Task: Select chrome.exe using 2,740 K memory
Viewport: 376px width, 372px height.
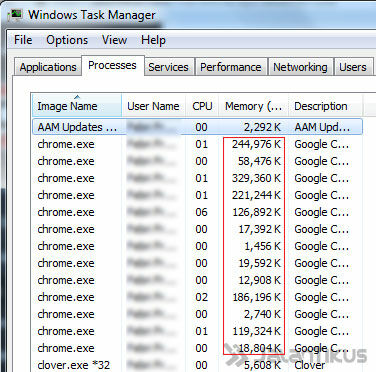Action: click(197, 314)
